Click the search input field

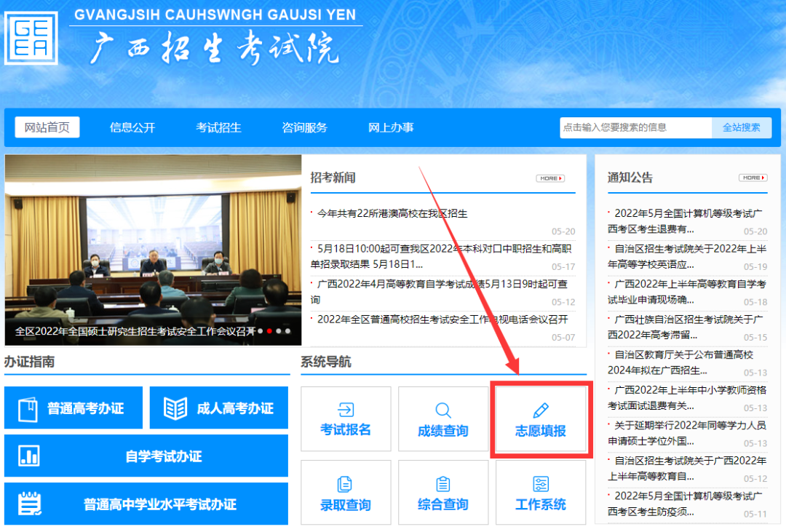[633, 127]
